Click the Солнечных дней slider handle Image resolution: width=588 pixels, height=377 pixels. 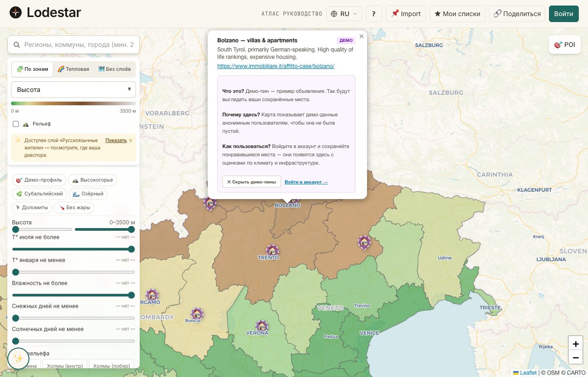point(16,341)
